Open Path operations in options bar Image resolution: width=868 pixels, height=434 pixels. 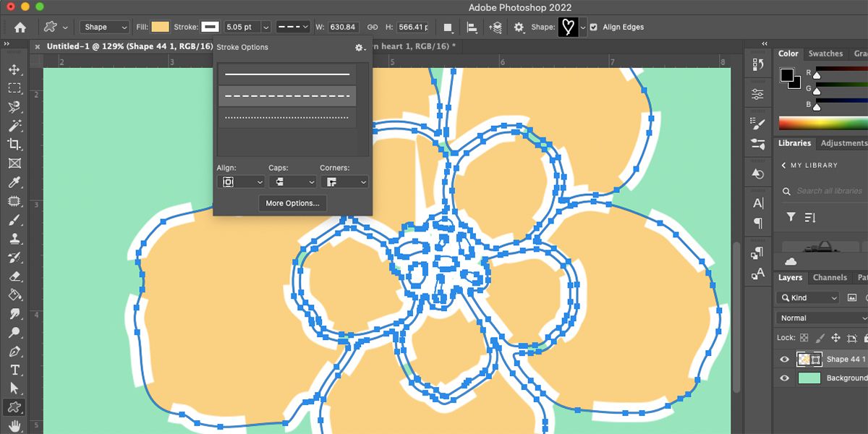tap(448, 27)
